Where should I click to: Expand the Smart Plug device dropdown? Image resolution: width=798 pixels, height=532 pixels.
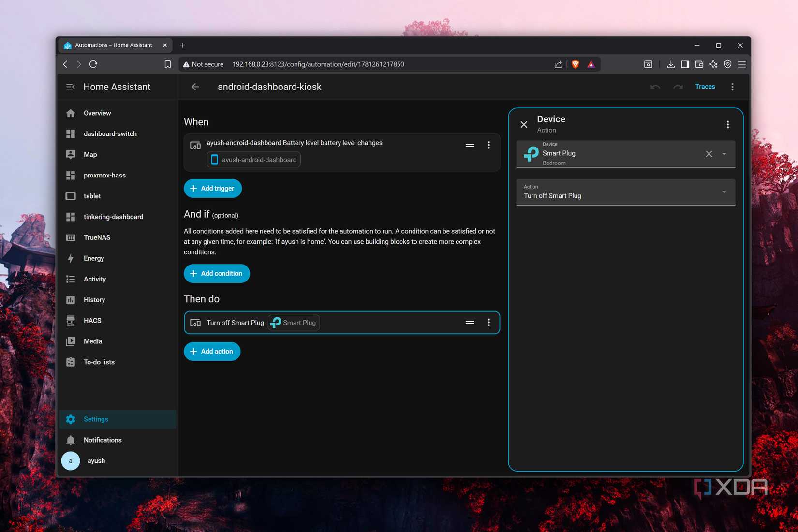(x=724, y=154)
